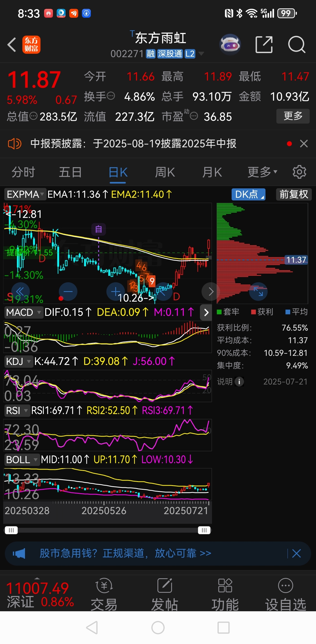Tap the L2 level badge

pos(190,54)
